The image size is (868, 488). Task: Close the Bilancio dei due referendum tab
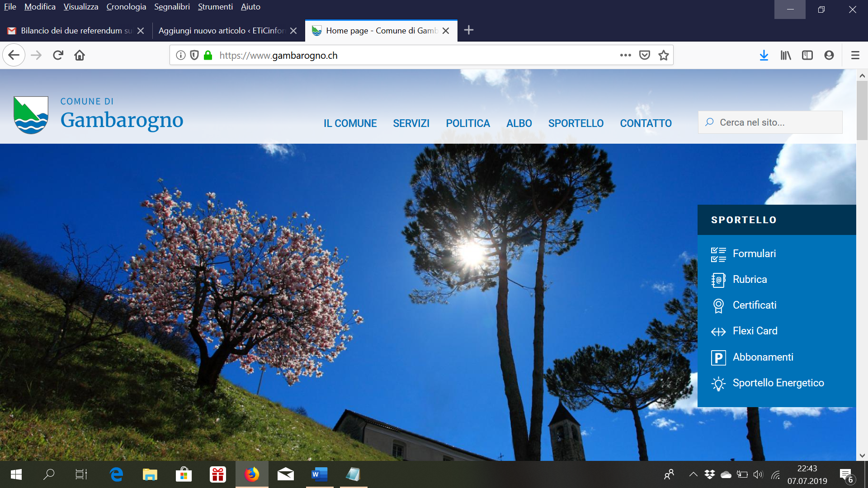point(141,31)
